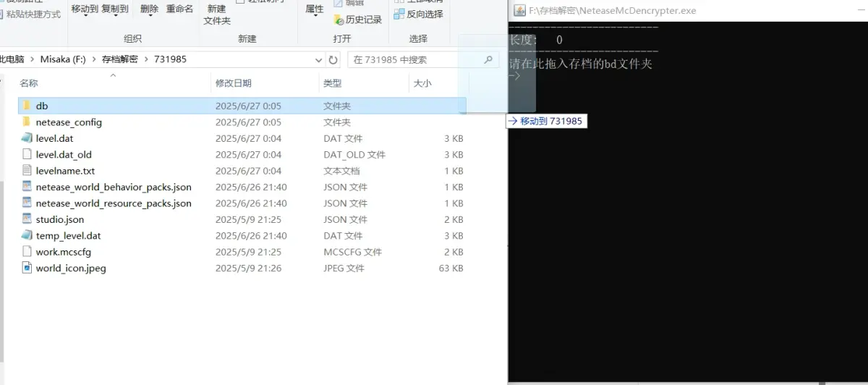Click the Java icon in NeteaseMcDencrypter title bar
Image resolution: width=868 pixels, height=385 pixels.
[519, 10]
